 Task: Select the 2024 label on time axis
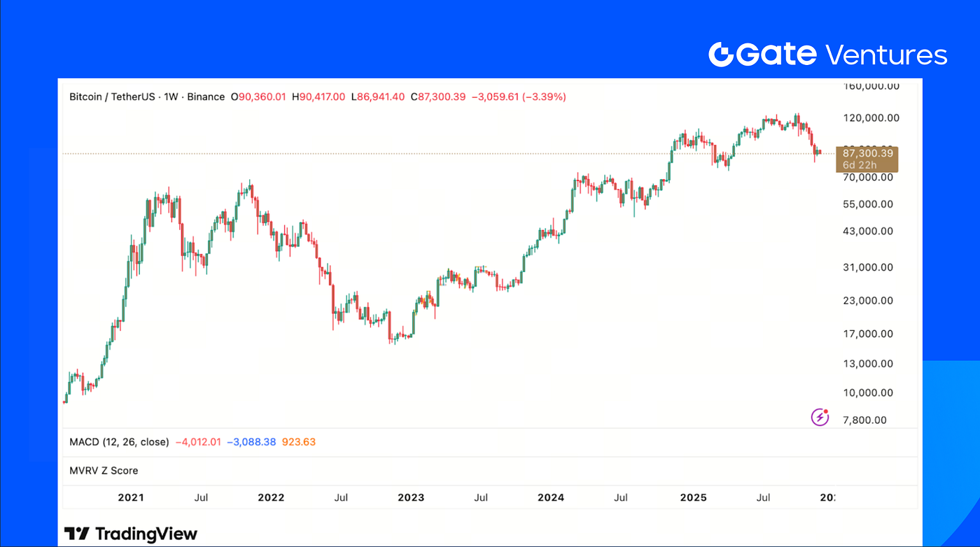pos(551,498)
